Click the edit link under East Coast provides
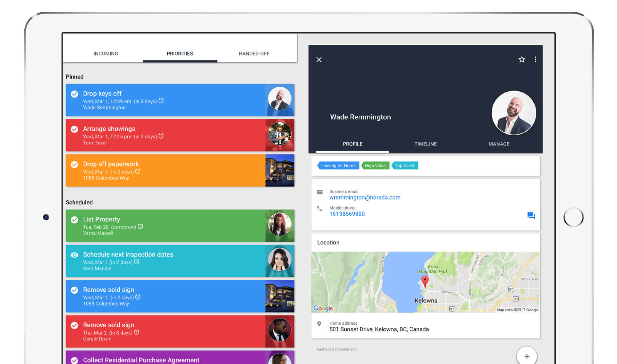The height and width of the screenshot is (364, 617). pos(354,349)
